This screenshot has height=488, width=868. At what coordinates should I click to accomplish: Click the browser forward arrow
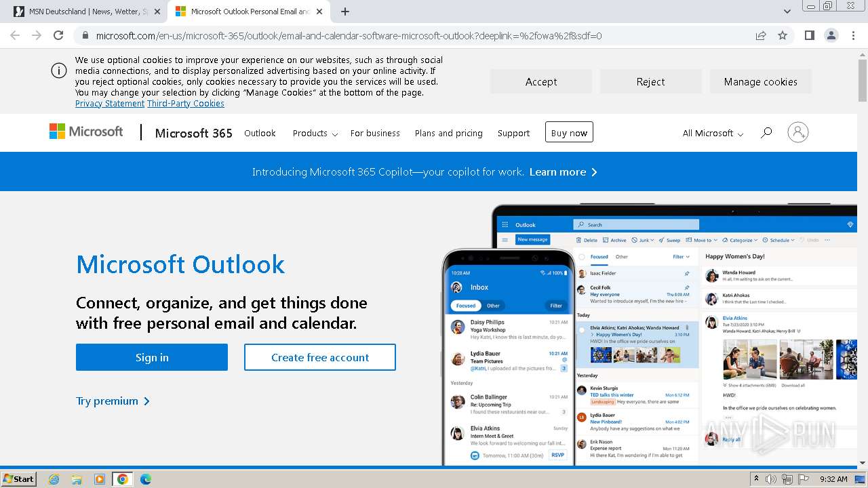tap(37, 35)
